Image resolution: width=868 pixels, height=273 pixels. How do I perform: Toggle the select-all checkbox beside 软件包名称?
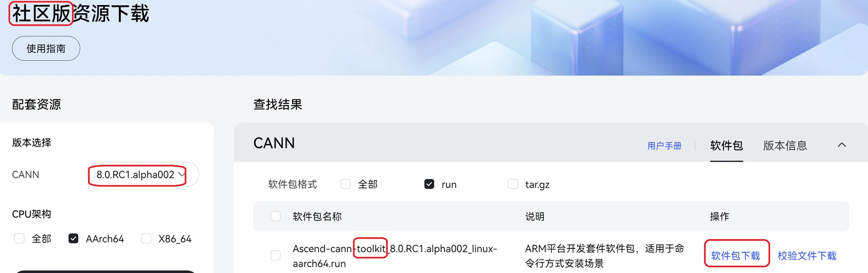tap(275, 217)
